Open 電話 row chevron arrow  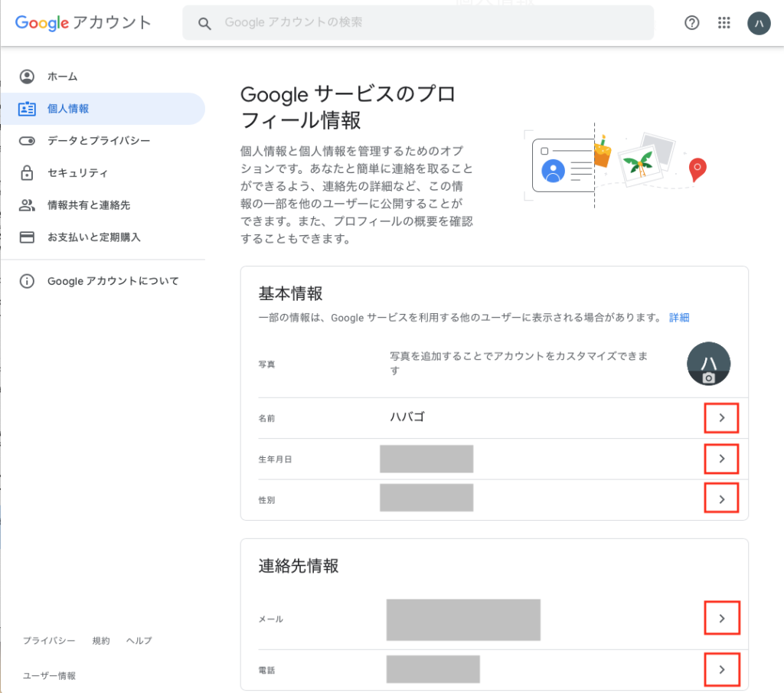click(x=721, y=669)
